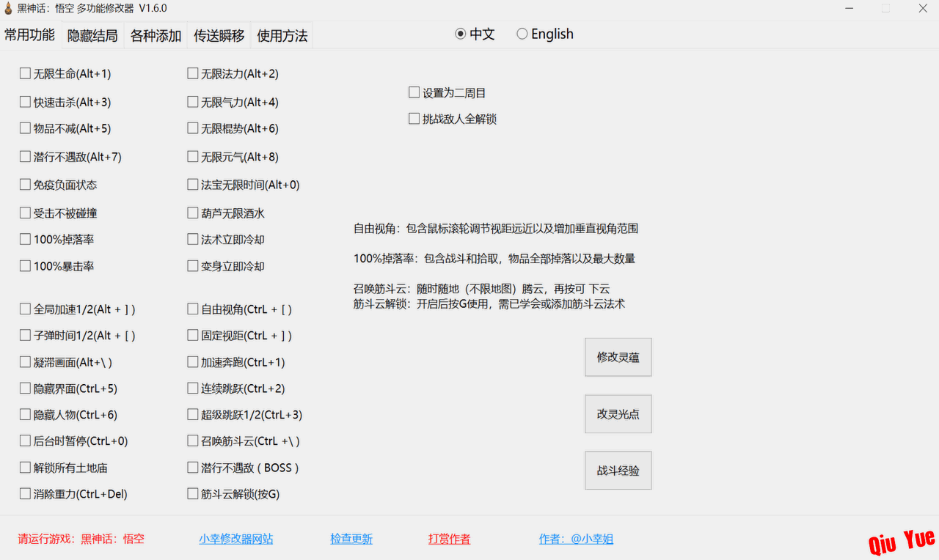
Task: Select the 中文 language radio button
Action: (x=461, y=34)
